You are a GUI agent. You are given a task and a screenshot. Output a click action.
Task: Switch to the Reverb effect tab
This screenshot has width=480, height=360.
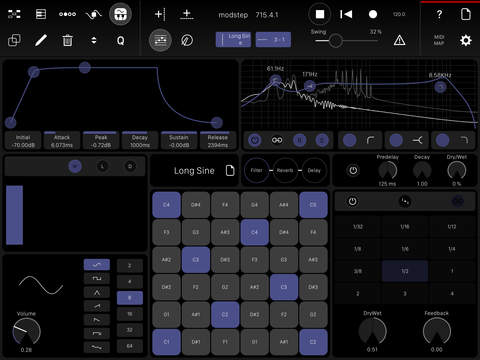[x=285, y=170]
